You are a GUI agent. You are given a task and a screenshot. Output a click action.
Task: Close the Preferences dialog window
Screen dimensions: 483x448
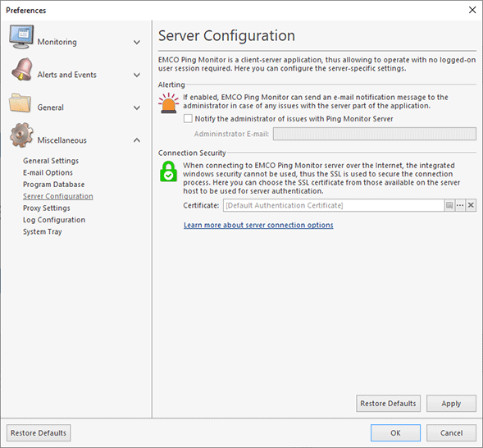click(x=472, y=10)
